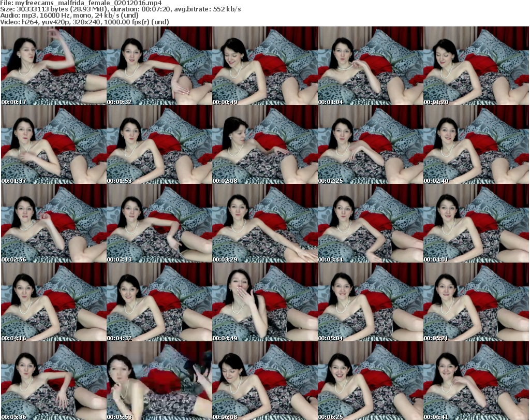
Task: Select the thumbnail frame stamped 00:03:44
Action: coord(371,223)
